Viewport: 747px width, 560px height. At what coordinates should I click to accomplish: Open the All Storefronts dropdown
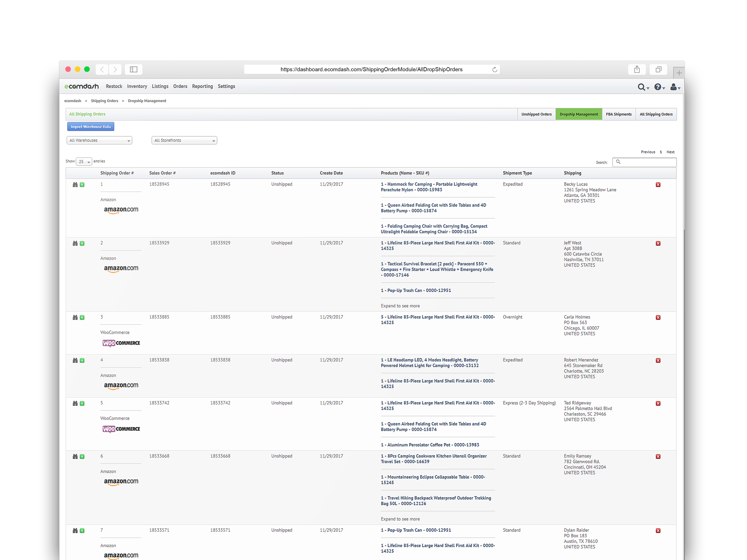click(x=184, y=140)
